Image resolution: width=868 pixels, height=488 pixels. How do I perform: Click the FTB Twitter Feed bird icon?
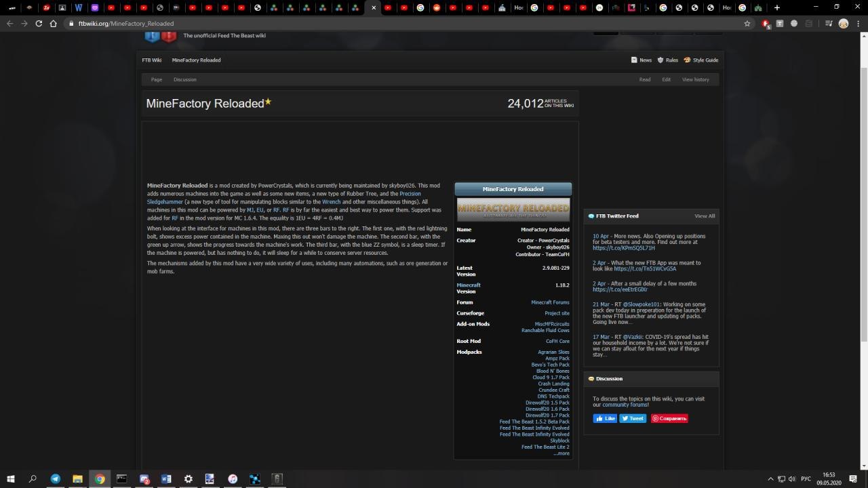(x=591, y=216)
